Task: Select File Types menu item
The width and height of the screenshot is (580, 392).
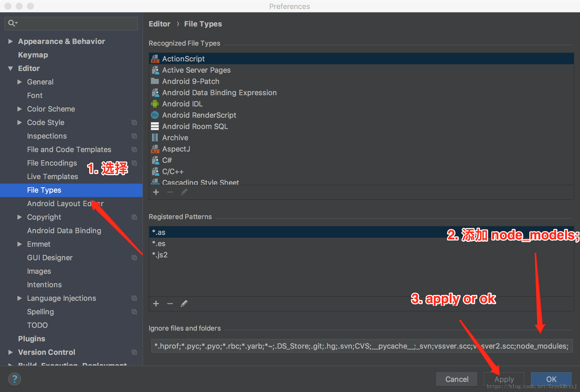Action: pos(44,190)
